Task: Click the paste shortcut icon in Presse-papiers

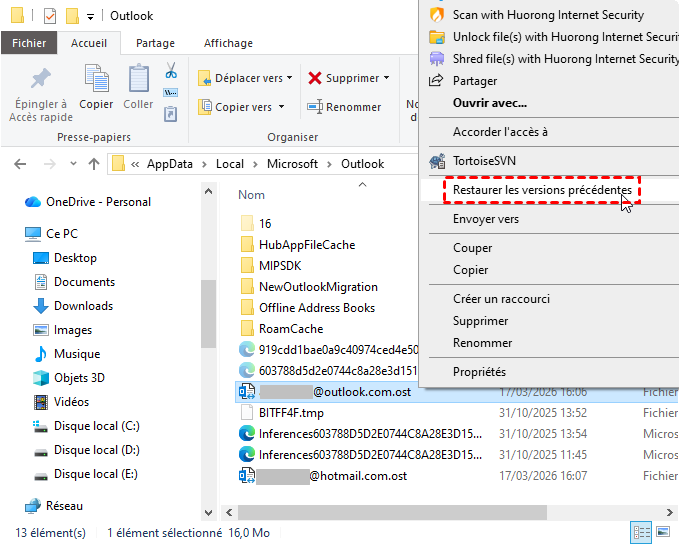Action: click(171, 114)
